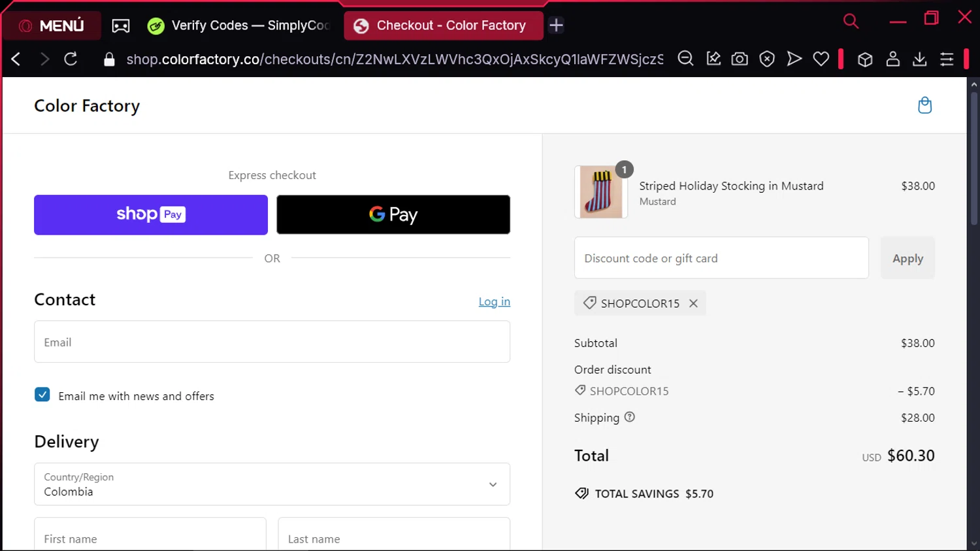Switch to Verify Codes SimplyCodes tab
This screenshot has width=980, height=551.
pos(239,25)
